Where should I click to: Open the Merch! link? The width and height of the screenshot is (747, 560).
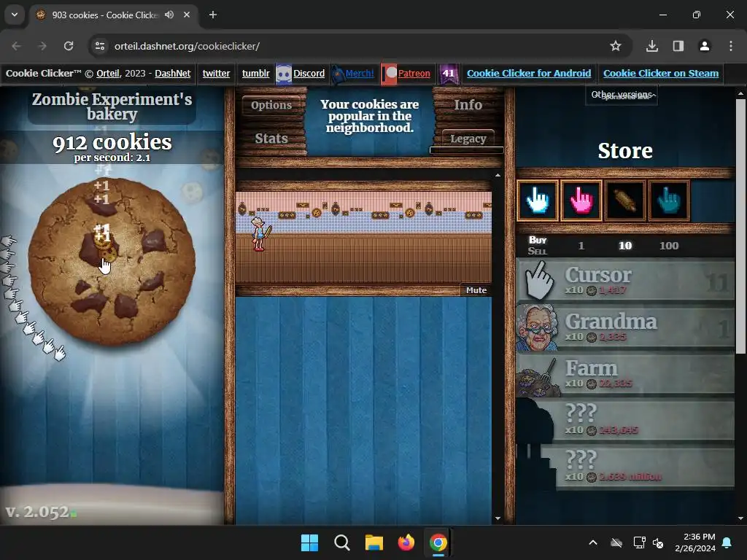[x=360, y=74]
